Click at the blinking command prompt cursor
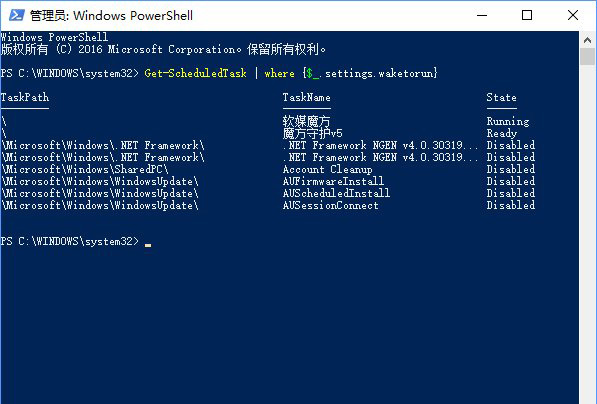The width and height of the screenshot is (597, 404). 148,245
